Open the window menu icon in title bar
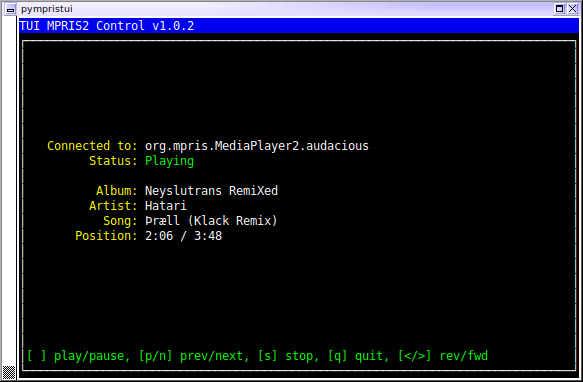Image resolution: width=583 pixels, height=382 pixels. point(10,9)
